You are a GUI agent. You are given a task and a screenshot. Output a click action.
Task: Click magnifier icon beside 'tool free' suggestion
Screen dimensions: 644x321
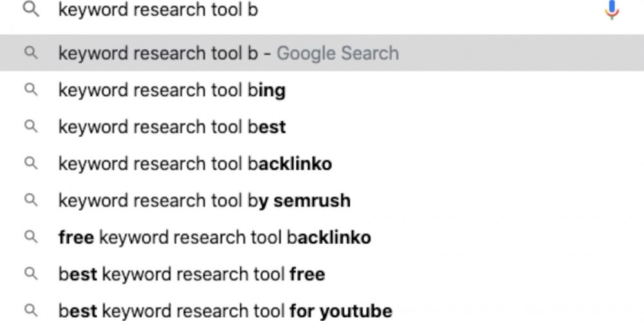coord(31,274)
